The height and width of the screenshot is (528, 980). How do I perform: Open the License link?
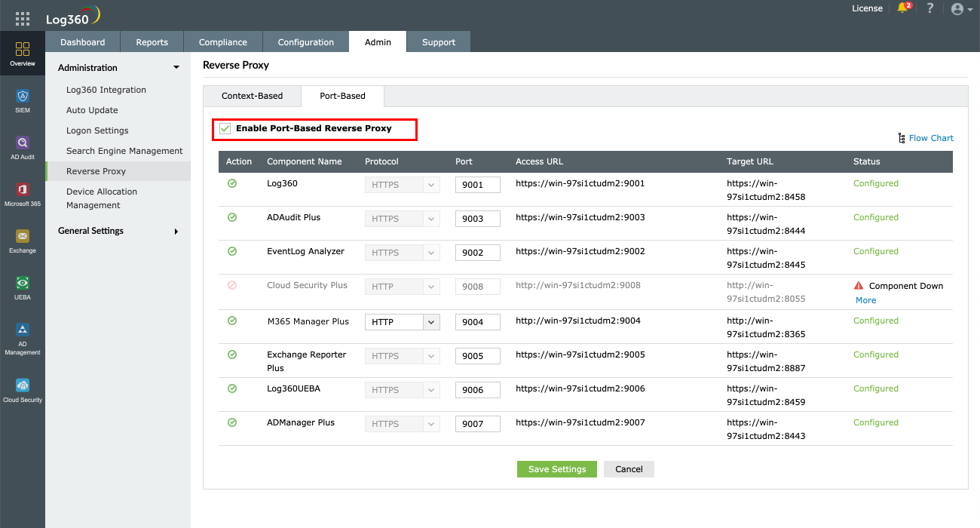click(x=867, y=8)
